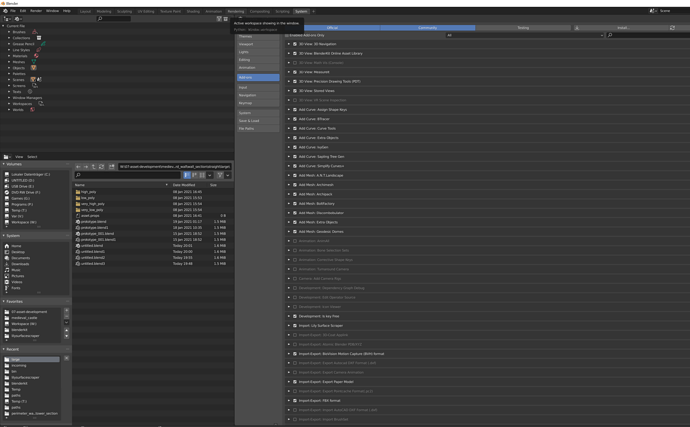Viewport: 690px width, 427px height.
Task: Enable the 3D View: VR Scene Inspection add-on
Action: click(295, 100)
